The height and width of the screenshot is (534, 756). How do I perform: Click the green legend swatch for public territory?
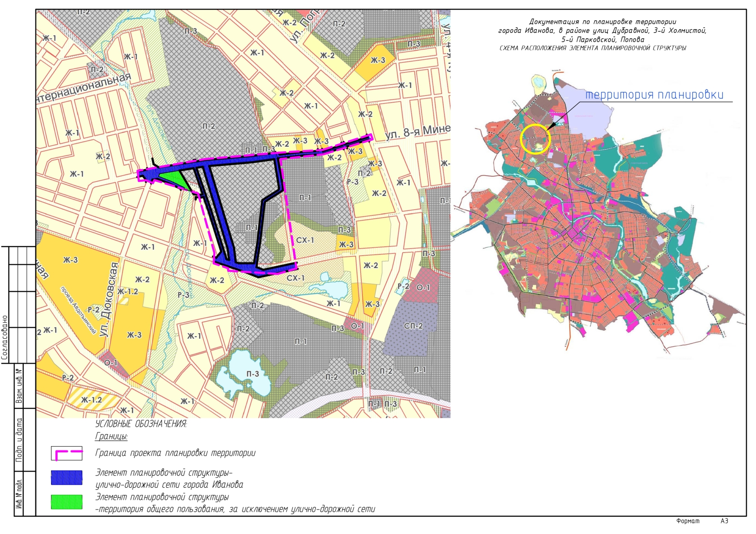click(x=67, y=502)
